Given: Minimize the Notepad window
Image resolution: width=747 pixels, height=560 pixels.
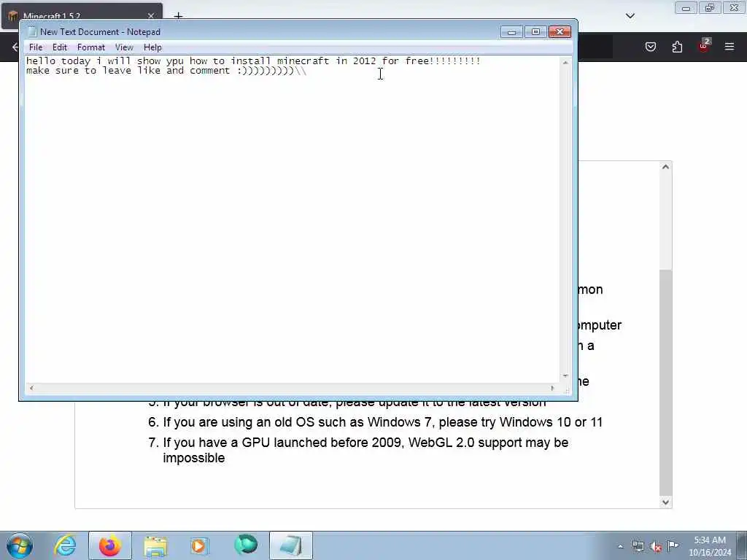Looking at the screenshot, I should (x=511, y=32).
